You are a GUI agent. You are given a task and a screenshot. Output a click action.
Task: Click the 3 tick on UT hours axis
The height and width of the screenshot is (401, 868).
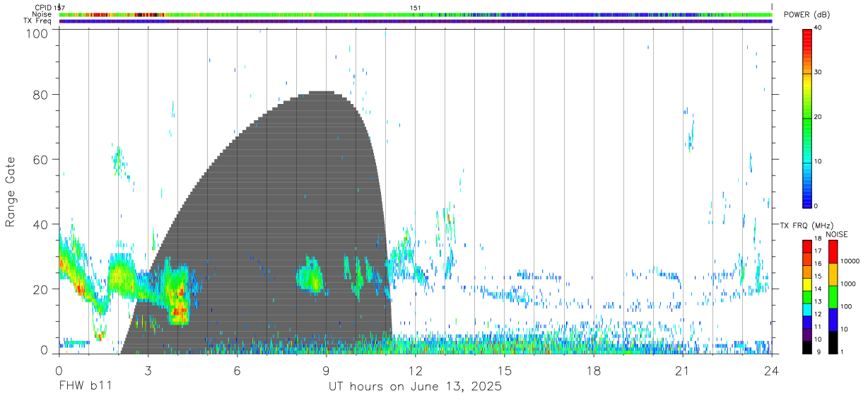pyautogui.click(x=148, y=371)
